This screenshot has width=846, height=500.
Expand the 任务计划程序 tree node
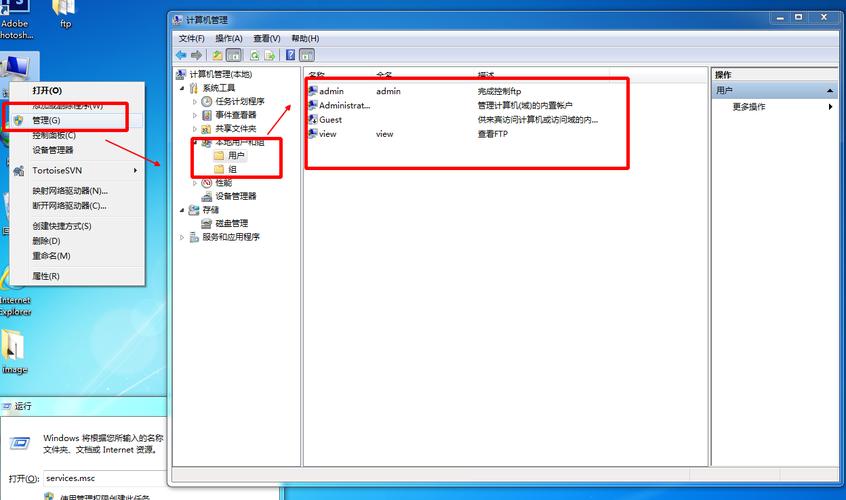(x=195, y=101)
